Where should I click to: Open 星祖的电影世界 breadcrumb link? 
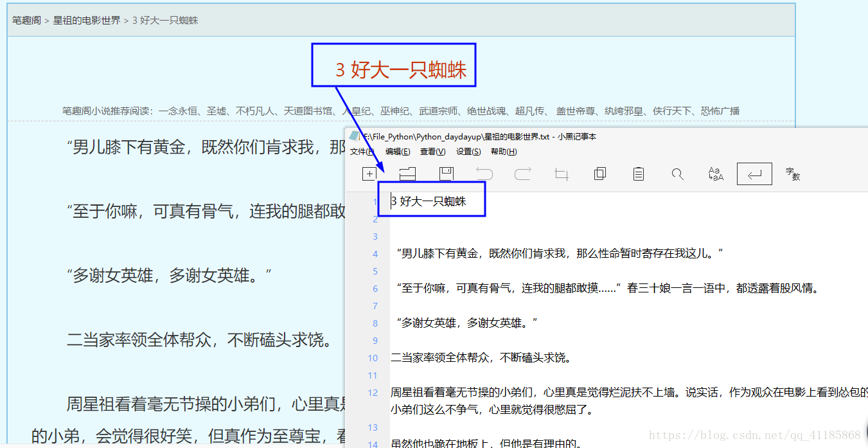87,21
